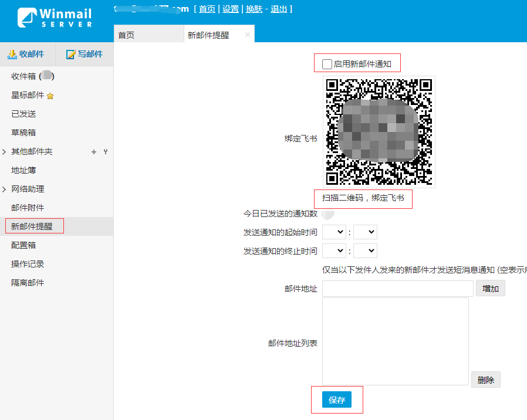
Task: Expand the 其他邮件夹 folder tree
Action: 5,152
